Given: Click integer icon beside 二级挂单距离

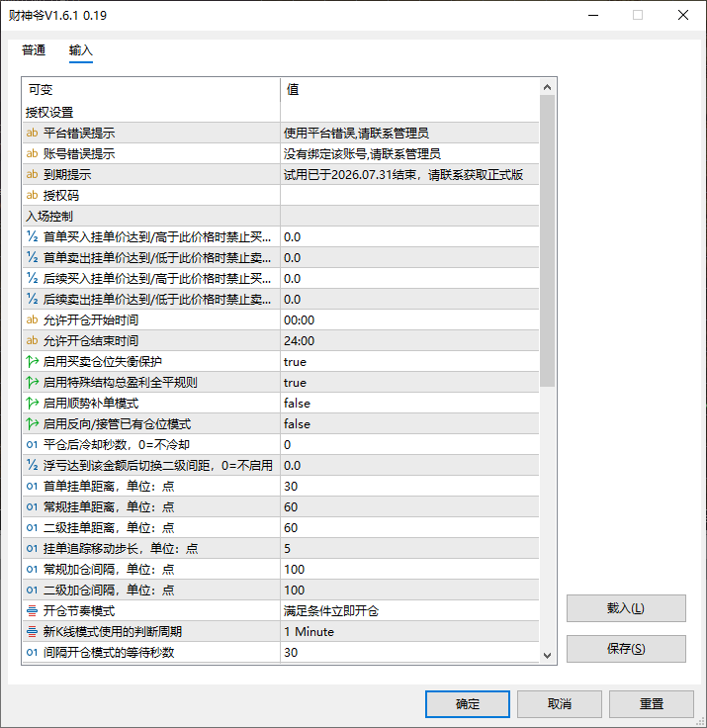Looking at the screenshot, I should tap(32, 527).
